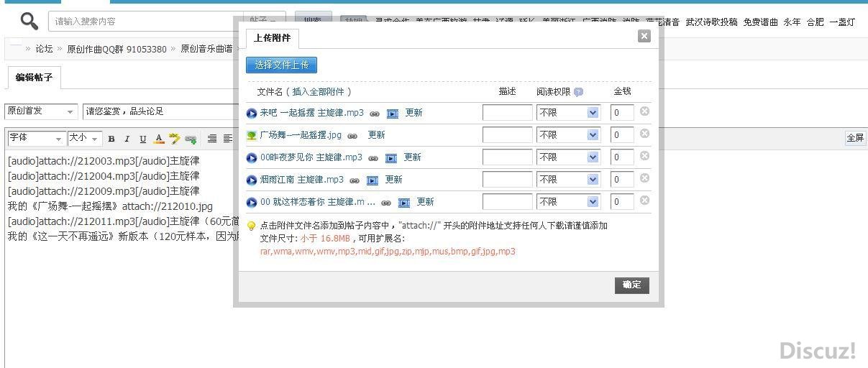Expand read permission dropdown for 00昨夜梦见你

(x=568, y=157)
